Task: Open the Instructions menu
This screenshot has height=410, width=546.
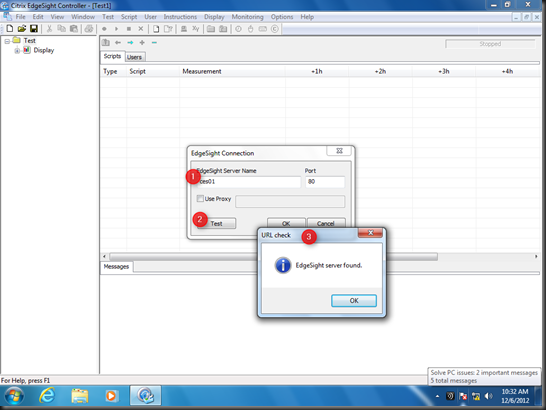Action: [180, 17]
